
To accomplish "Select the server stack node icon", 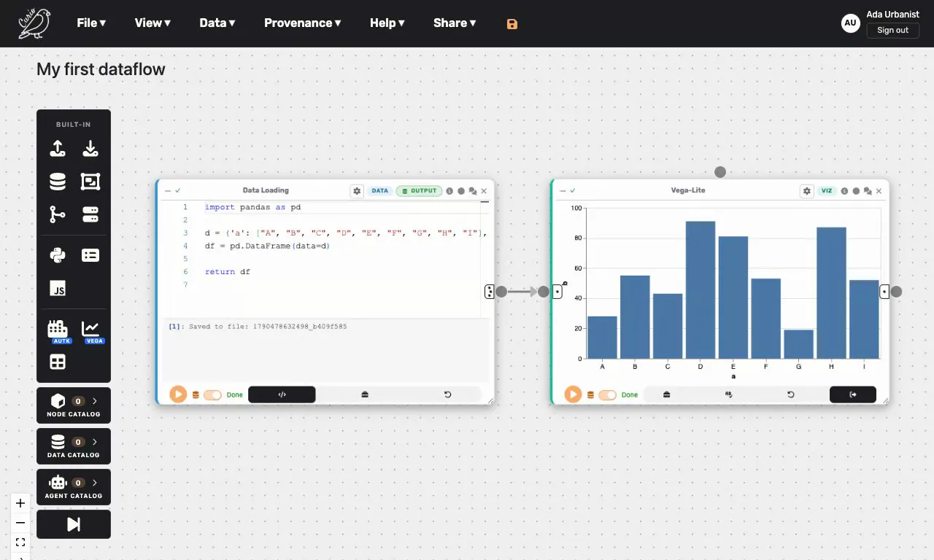I will (90, 214).
